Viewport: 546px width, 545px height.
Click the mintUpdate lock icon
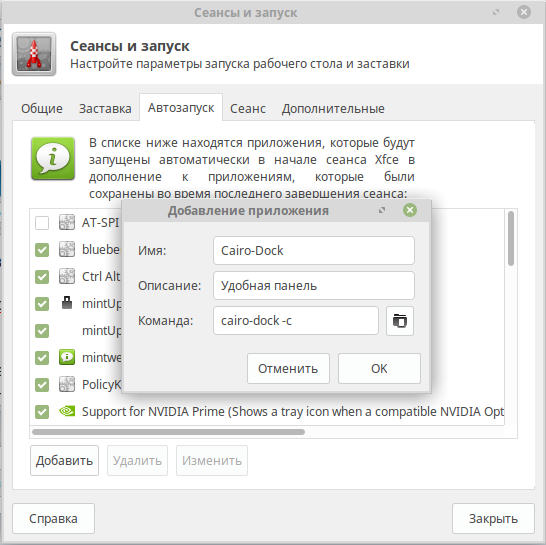(x=67, y=303)
